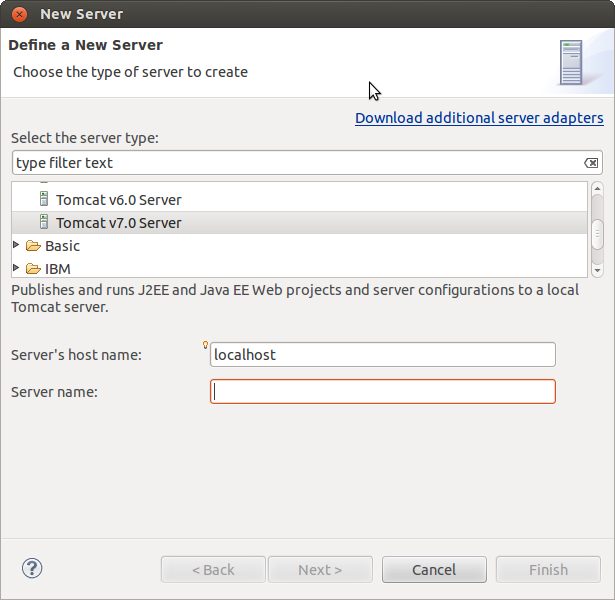The image size is (615, 600).
Task: Click the Tomcat v6.0 server icon
Action: [43, 199]
